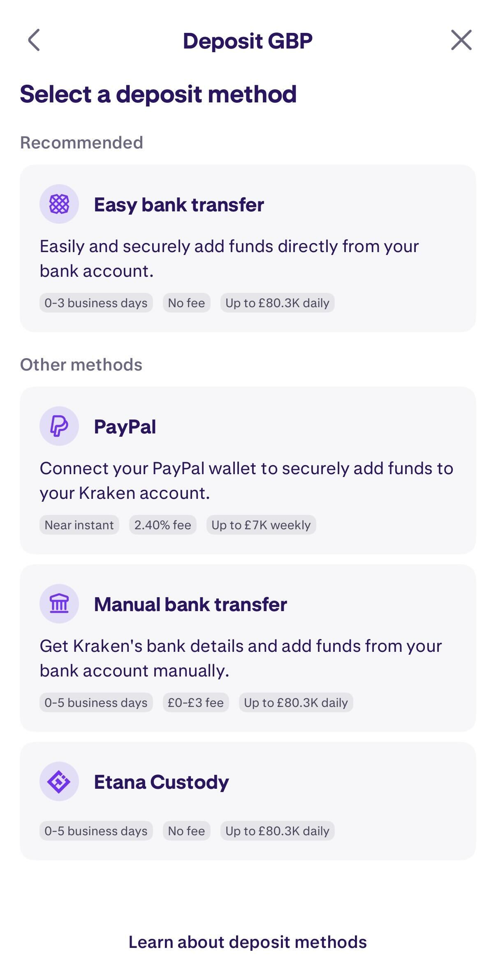Tap the 0-5 business days chip on Etana Custody
The image size is (496, 980).
(96, 831)
